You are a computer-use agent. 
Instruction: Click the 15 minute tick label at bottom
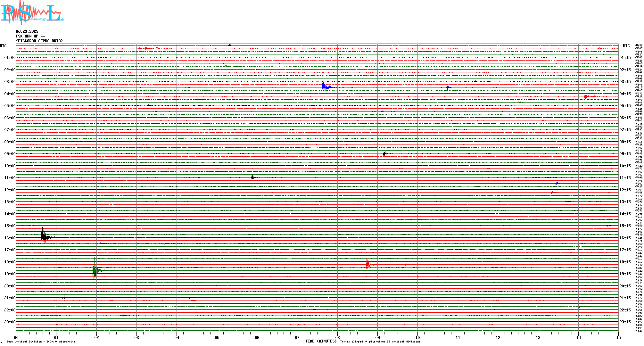618,338
